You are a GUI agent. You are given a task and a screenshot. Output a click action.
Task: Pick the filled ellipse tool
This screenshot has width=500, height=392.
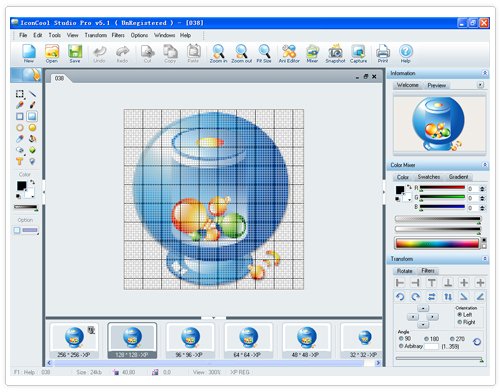pyautogui.click(x=32, y=128)
